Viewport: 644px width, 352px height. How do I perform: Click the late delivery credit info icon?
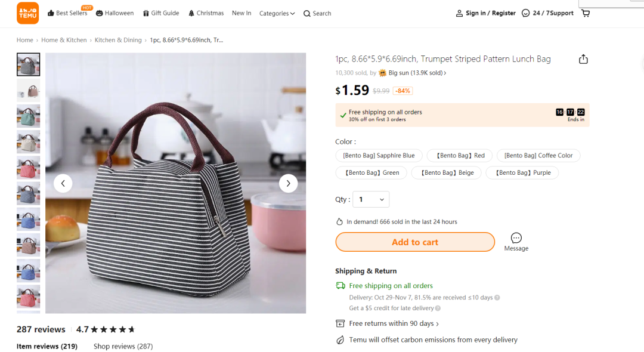coord(438,308)
